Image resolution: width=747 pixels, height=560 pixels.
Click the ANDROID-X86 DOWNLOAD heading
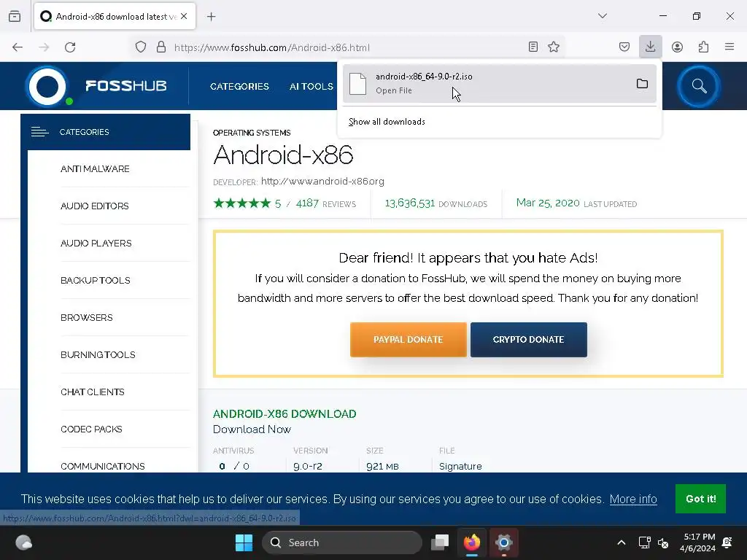coord(285,414)
